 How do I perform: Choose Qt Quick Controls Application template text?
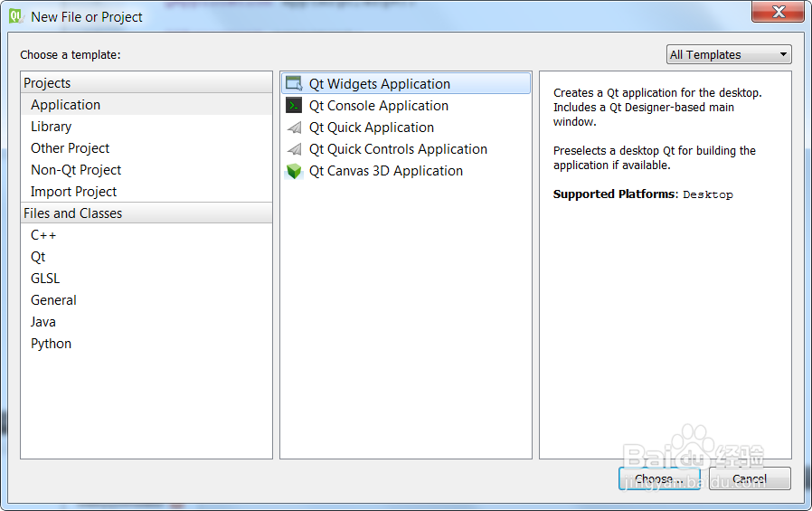pyautogui.click(x=398, y=149)
